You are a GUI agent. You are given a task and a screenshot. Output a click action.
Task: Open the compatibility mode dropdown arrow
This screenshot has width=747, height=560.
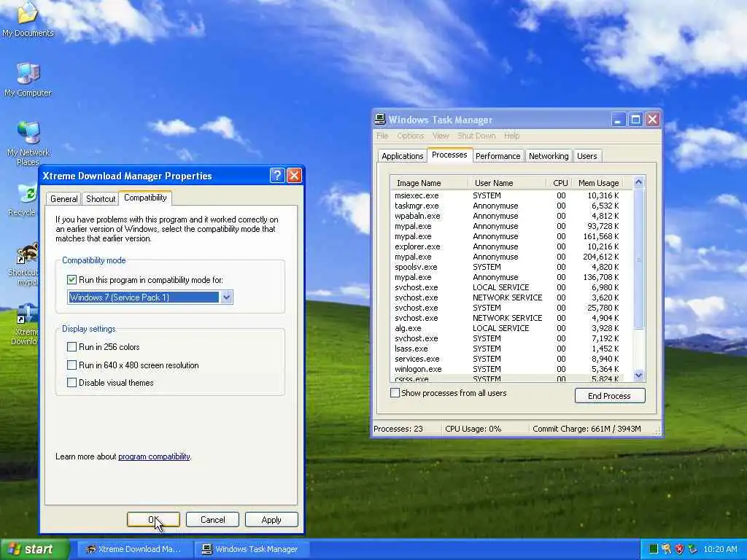226,297
